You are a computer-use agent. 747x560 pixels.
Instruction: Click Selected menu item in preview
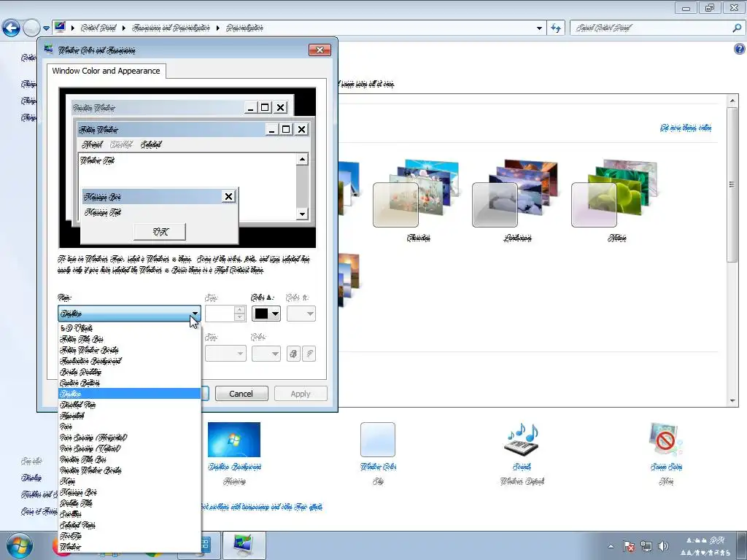(151, 144)
